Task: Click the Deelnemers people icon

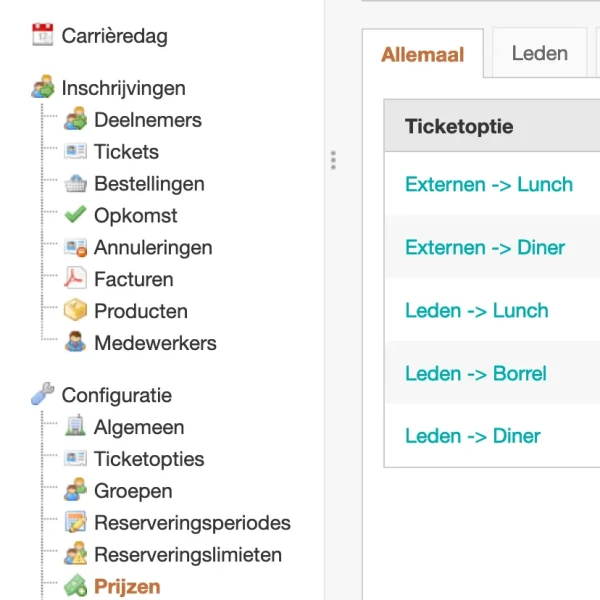Action: (x=75, y=120)
